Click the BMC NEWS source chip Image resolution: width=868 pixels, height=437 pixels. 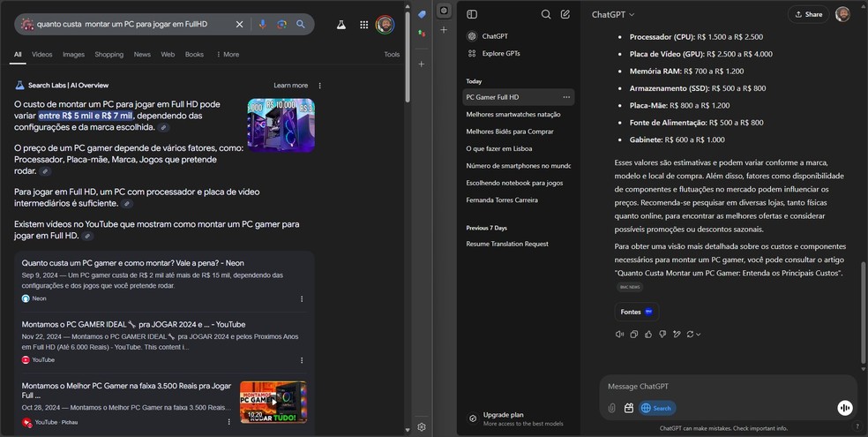click(x=630, y=287)
